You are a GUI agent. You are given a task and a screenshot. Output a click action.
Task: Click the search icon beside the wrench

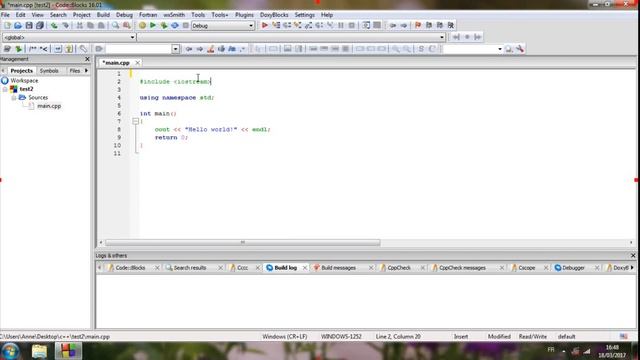509,49
